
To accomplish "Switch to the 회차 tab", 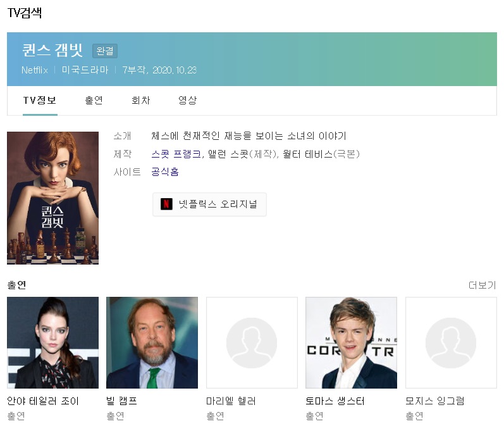I will [x=141, y=101].
